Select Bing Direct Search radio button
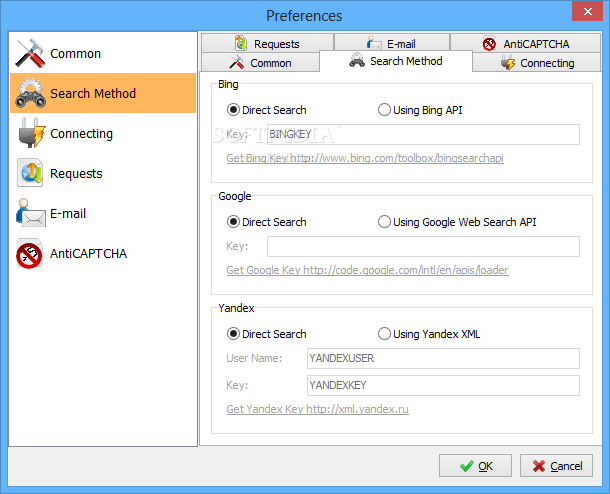The image size is (610, 494). coord(233,110)
